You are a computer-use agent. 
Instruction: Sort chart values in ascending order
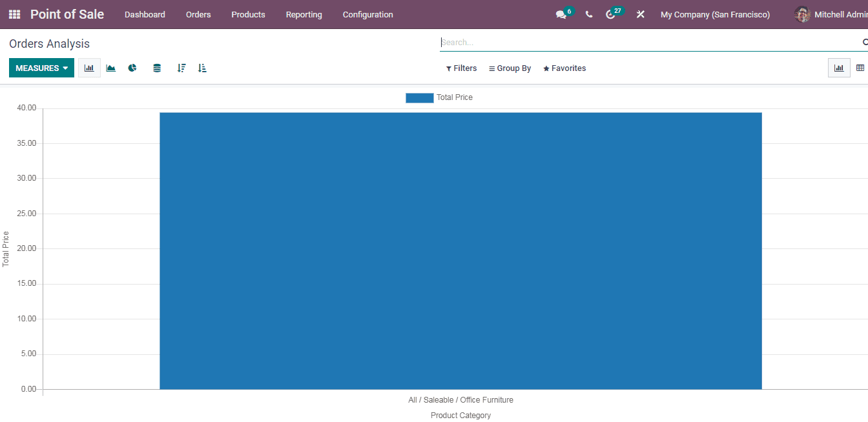pyautogui.click(x=201, y=67)
